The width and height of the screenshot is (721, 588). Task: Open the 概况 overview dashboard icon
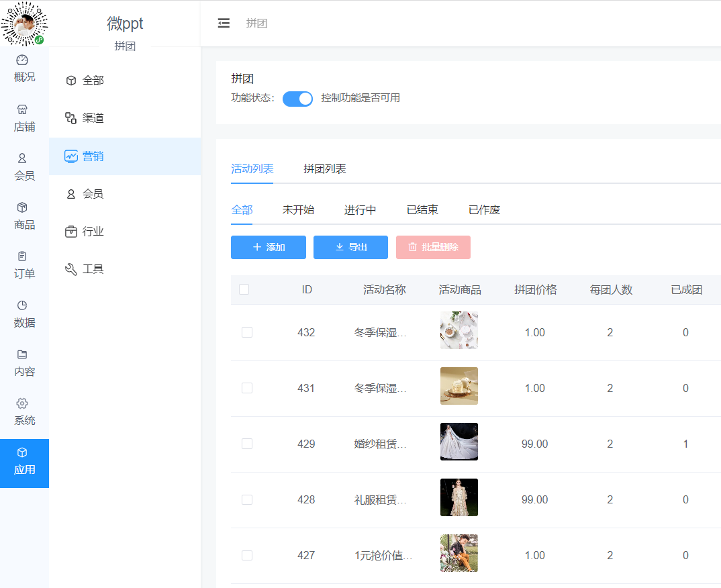[22, 60]
